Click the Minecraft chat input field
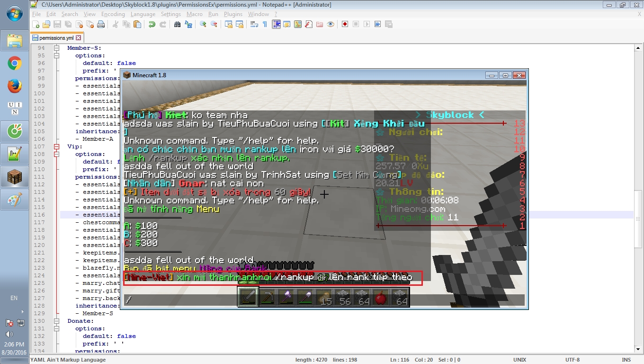 (324, 300)
